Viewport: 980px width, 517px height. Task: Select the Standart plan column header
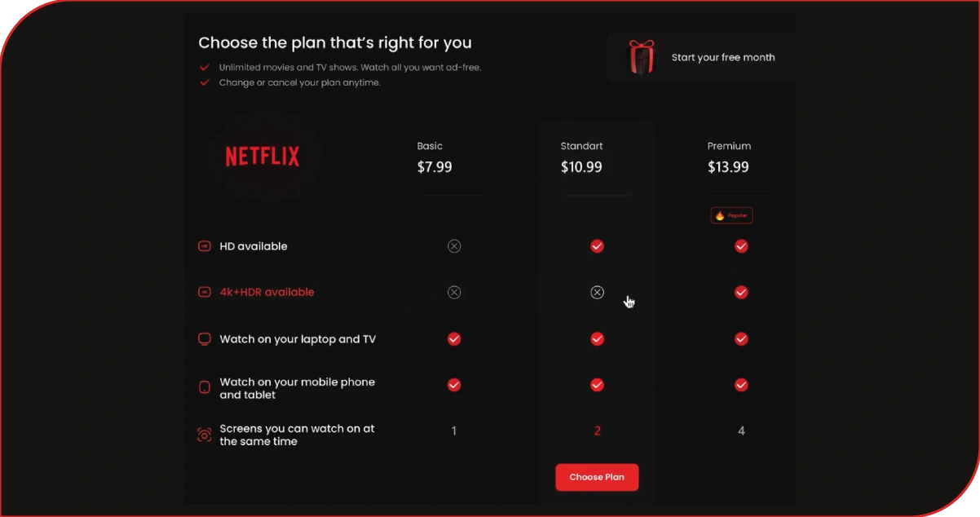[581, 146]
